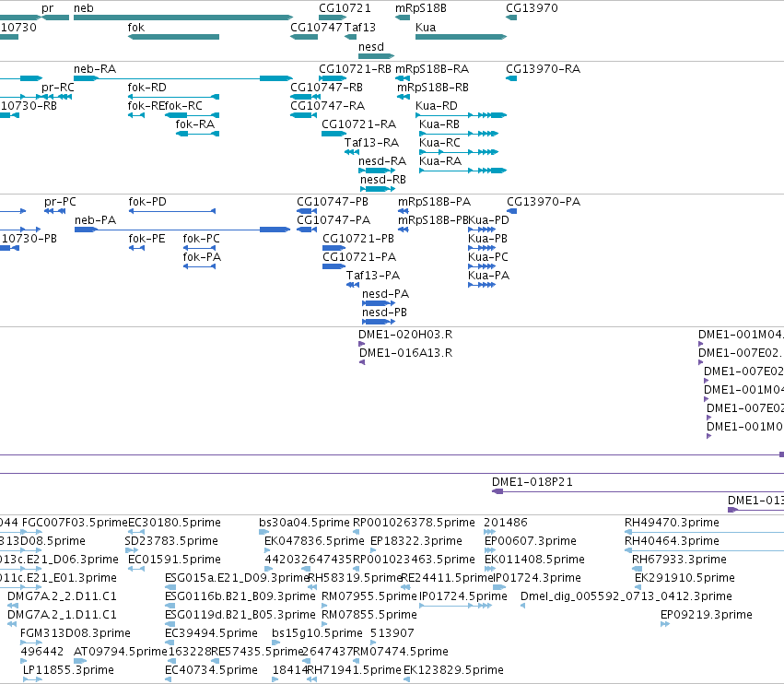This screenshot has height=684, width=784.
Task: Click the 201486 feature label
Action: (506, 523)
